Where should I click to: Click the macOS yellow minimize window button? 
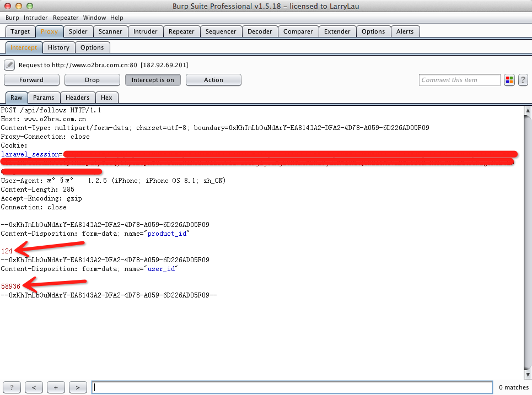[19, 6]
